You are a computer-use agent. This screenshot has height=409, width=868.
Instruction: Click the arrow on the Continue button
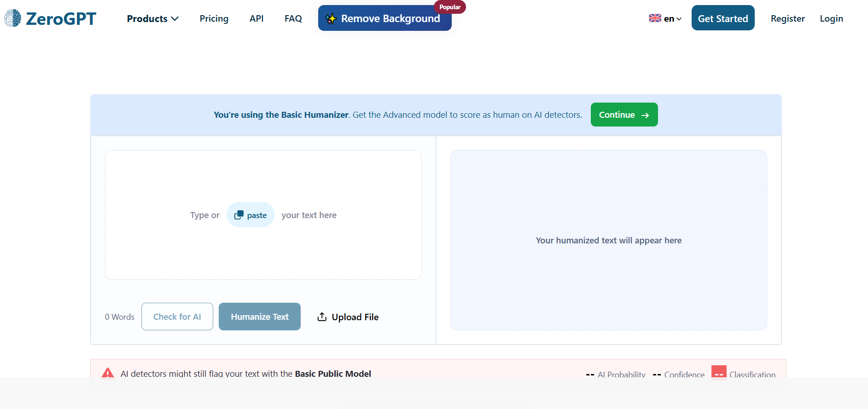pos(645,115)
